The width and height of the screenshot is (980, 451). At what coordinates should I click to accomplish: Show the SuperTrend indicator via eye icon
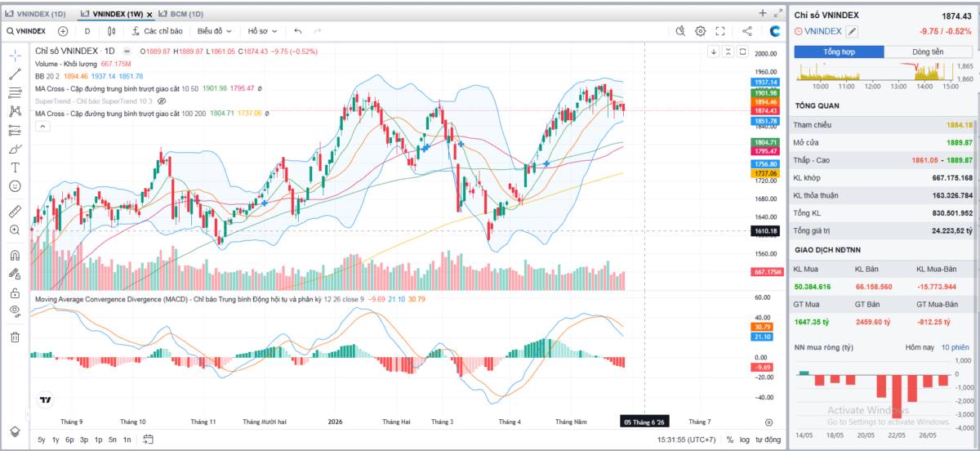tap(162, 100)
